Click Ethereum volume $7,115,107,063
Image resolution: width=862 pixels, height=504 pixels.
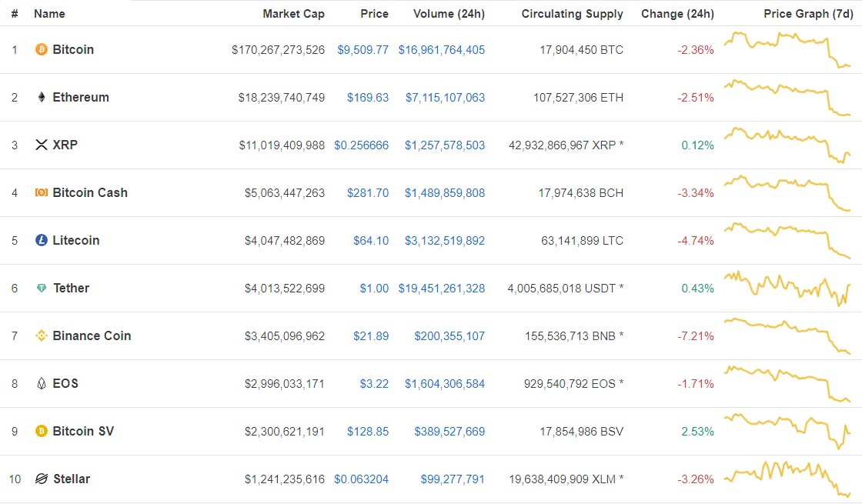[x=446, y=98]
